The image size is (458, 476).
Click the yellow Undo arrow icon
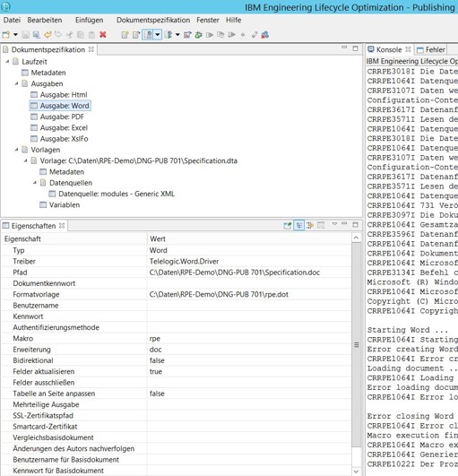coord(48,35)
